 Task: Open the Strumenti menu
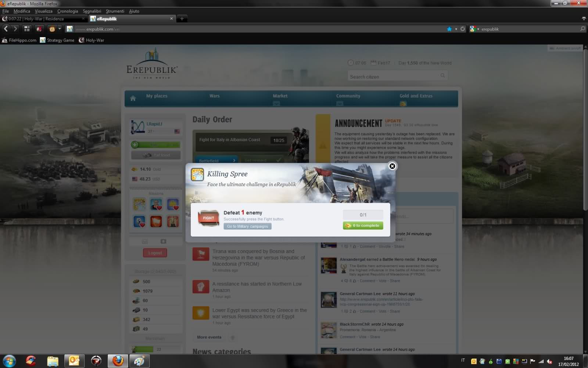tap(115, 11)
